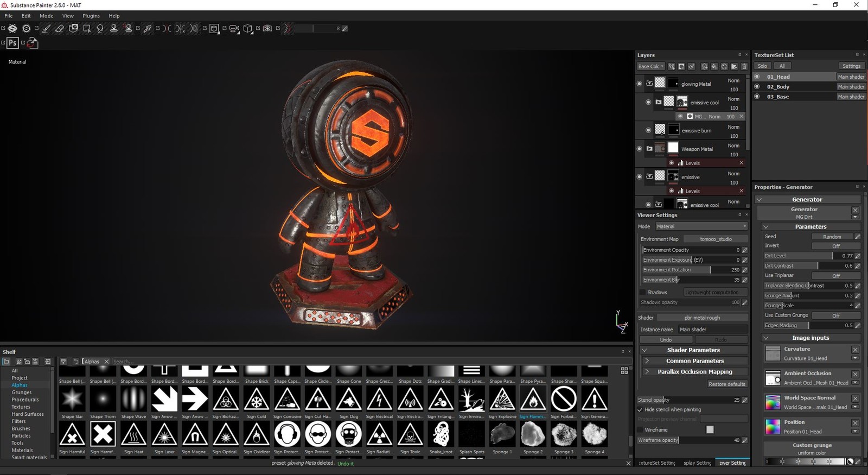The width and height of the screenshot is (868, 475).
Task: Click the Undo button in Viewer Settings
Action: [x=666, y=340]
